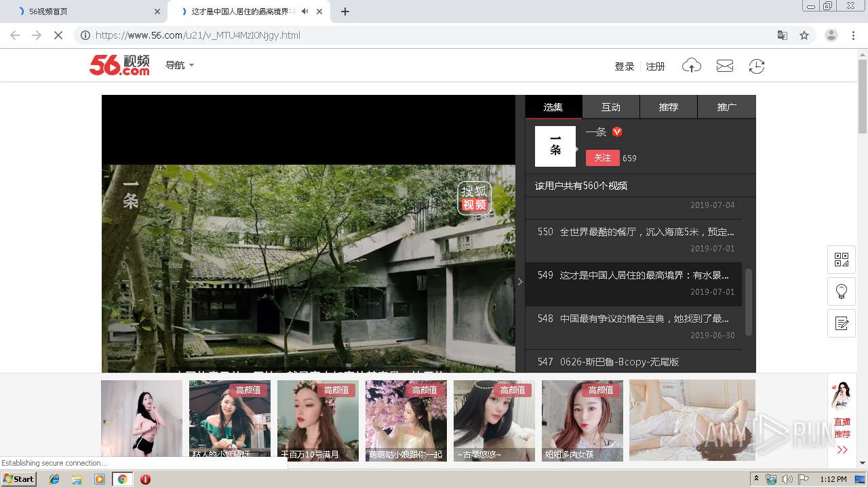Click the 56.com logo
The width and height of the screenshot is (868, 488).
point(119,65)
